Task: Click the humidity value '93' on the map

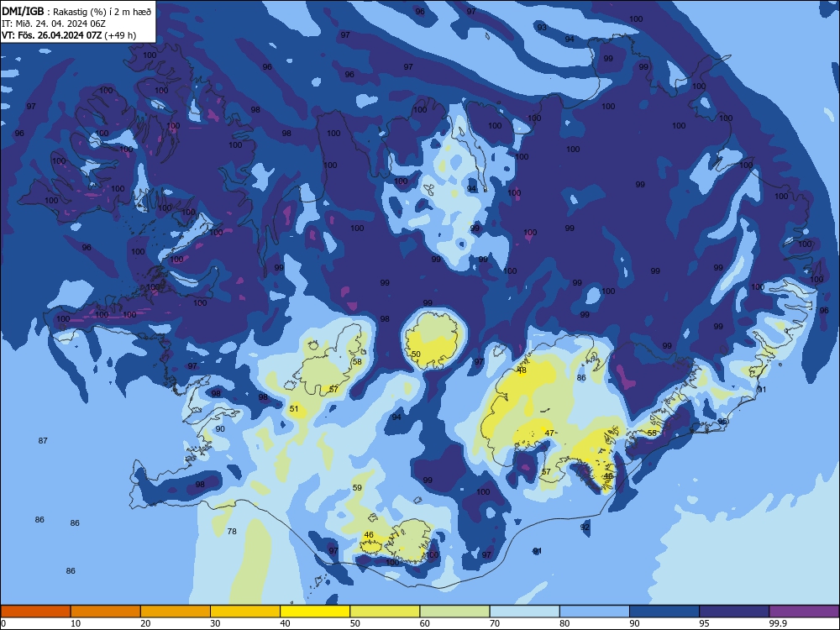Action: [x=542, y=28]
